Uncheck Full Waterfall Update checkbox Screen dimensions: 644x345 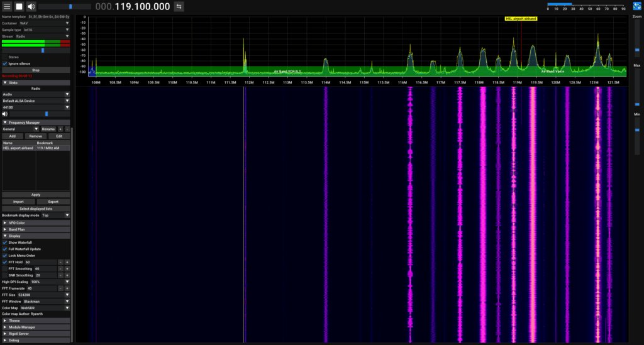point(5,249)
